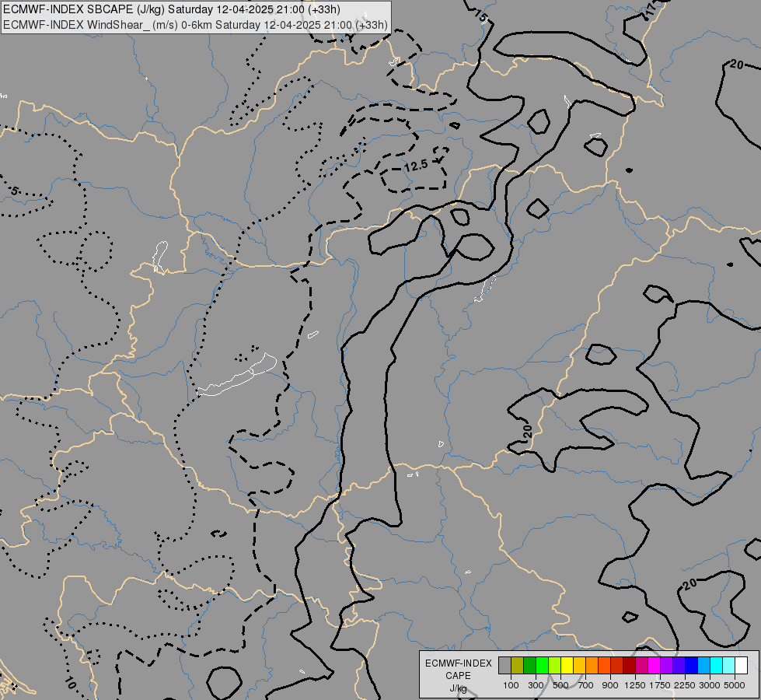Image resolution: width=761 pixels, height=700 pixels.
Task: Click the pure blue legend swatch
Action: click(x=692, y=665)
